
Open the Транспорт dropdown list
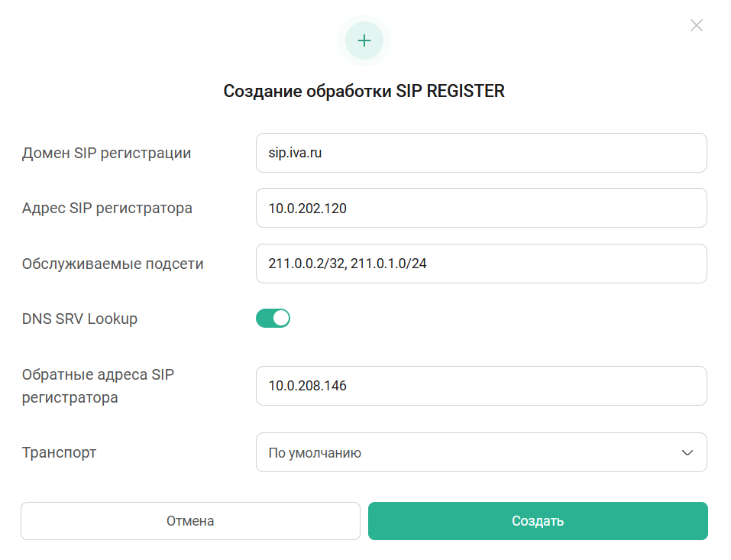480,453
